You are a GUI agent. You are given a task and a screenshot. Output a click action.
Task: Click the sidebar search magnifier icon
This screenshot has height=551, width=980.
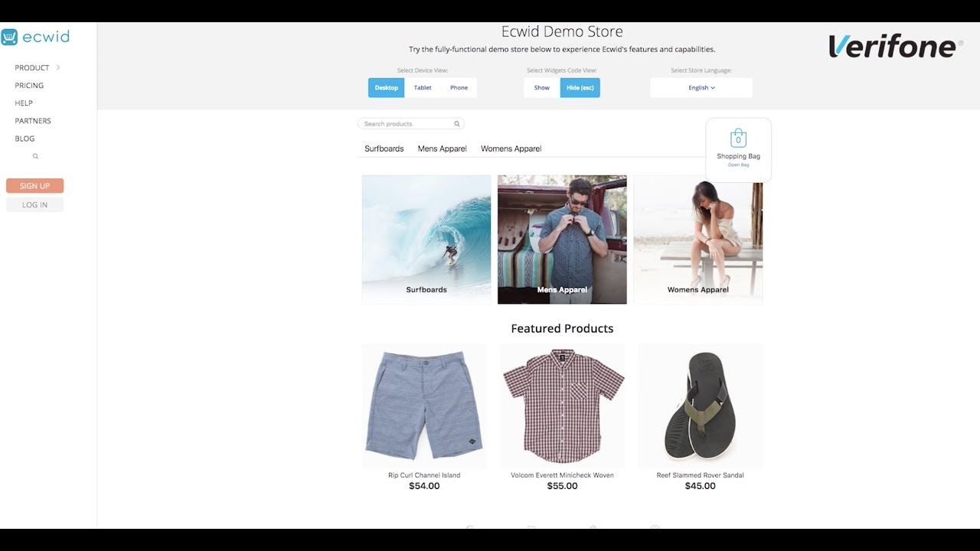coord(35,156)
